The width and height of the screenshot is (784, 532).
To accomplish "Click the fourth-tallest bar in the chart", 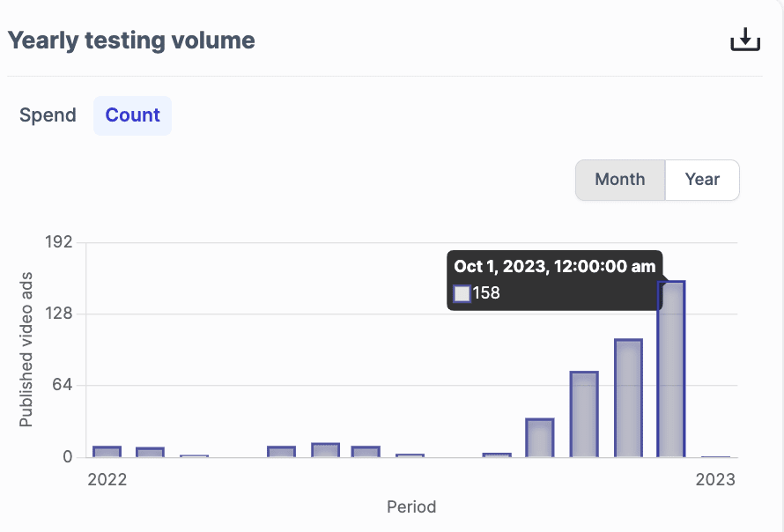I will coord(539,438).
